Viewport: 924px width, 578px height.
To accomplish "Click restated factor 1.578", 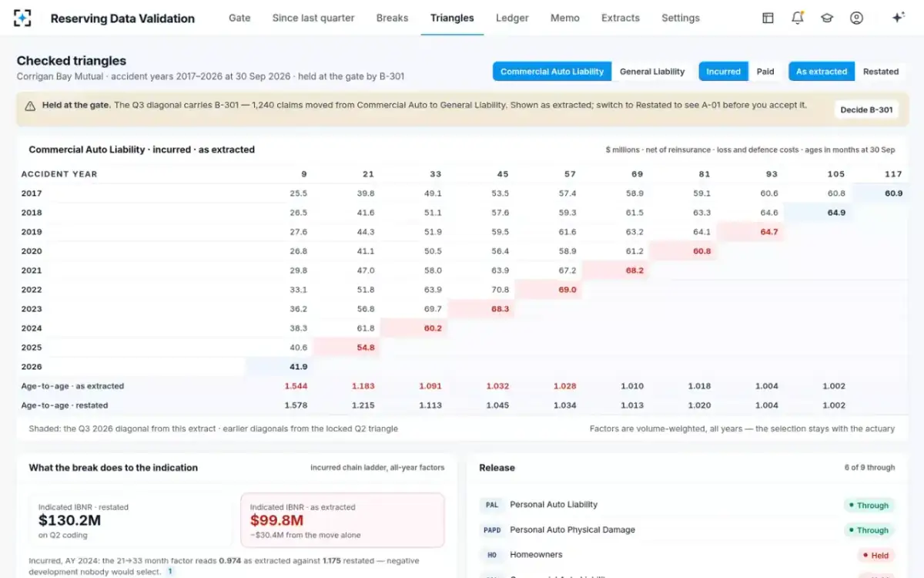I will (296, 405).
